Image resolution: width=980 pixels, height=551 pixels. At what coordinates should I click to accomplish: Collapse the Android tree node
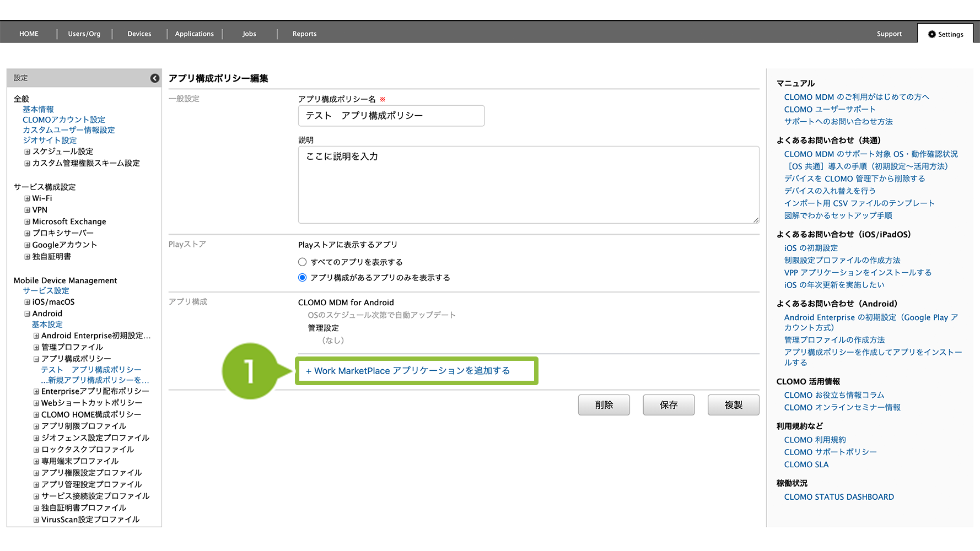[27, 314]
